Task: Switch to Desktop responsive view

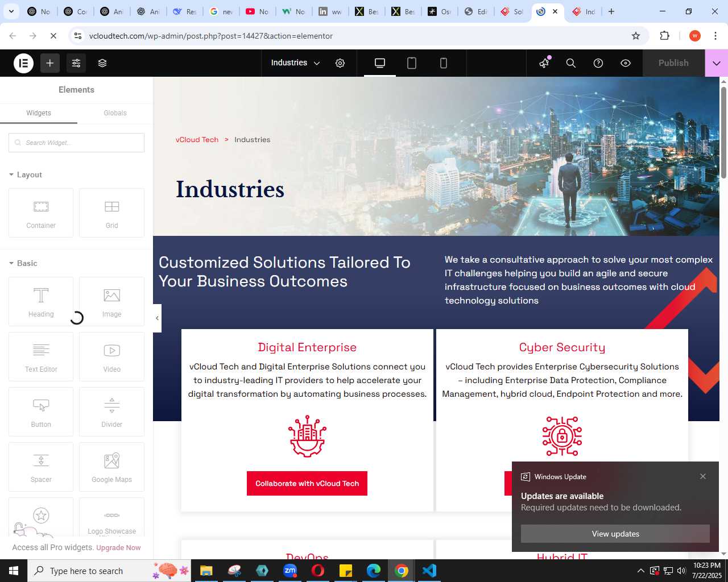Action: pyautogui.click(x=380, y=63)
